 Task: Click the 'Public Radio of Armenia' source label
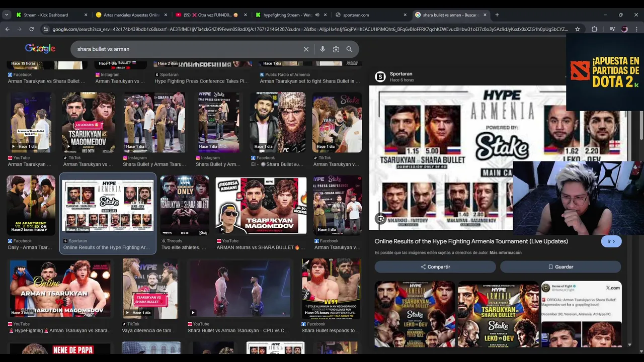(287, 74)
